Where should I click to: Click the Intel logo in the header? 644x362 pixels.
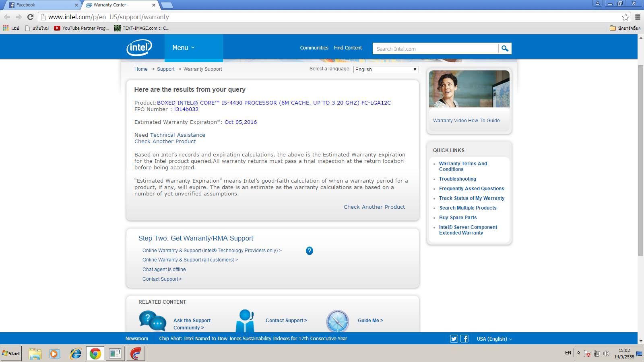[139, 48]
